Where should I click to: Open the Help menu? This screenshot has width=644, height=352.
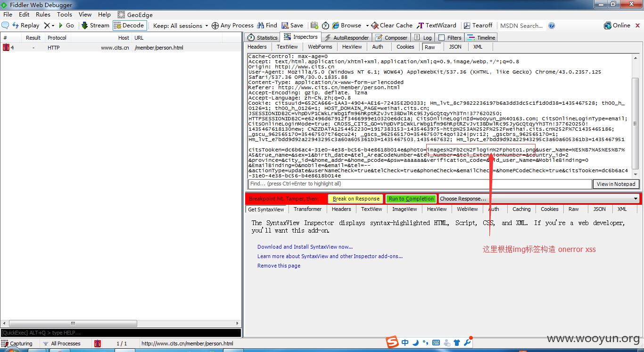point(104,15)
